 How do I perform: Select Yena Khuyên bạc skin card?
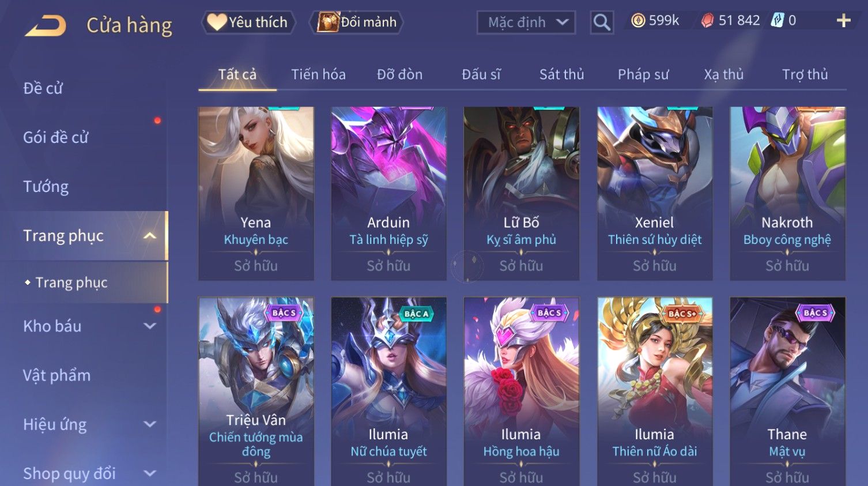[256, 194]
